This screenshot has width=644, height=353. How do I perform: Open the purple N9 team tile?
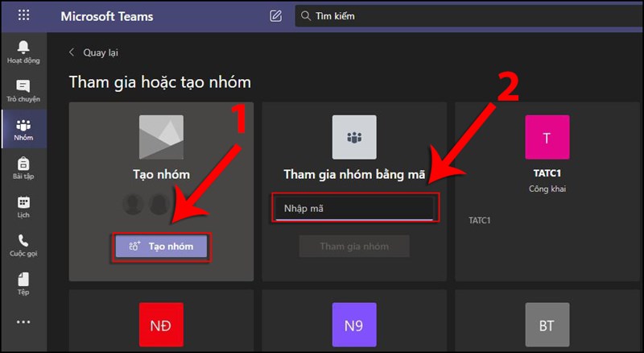point(354,325)
